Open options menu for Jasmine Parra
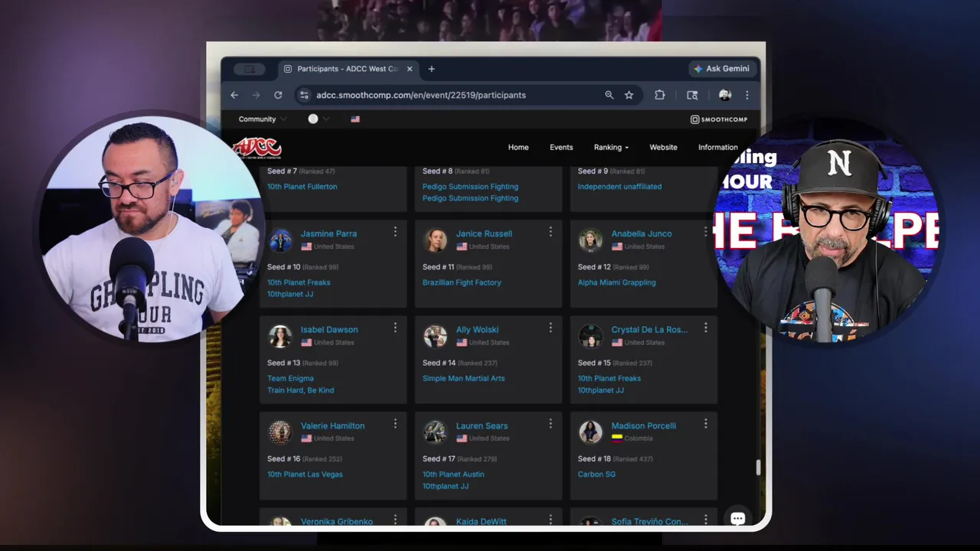 395,231
